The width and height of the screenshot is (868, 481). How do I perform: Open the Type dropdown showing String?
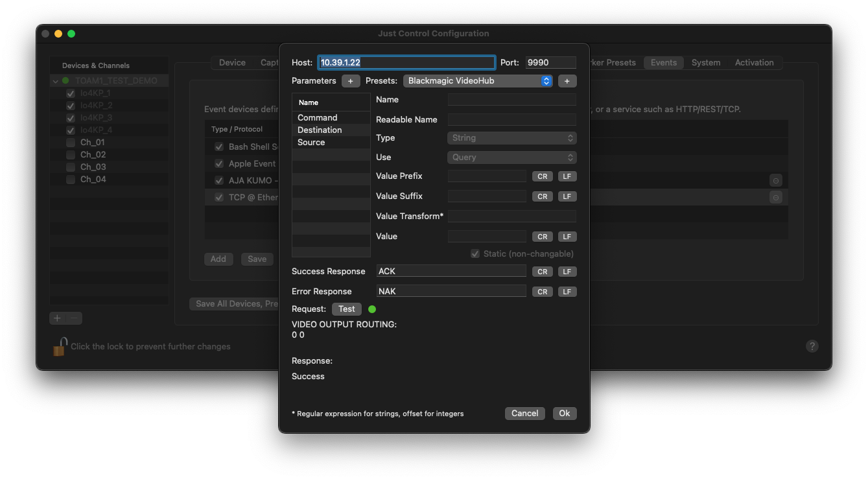(511, 138)
